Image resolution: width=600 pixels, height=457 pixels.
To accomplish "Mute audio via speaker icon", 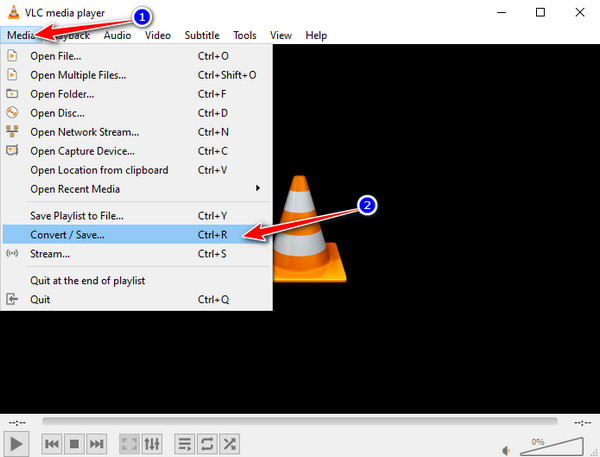I will click(506, 450).
